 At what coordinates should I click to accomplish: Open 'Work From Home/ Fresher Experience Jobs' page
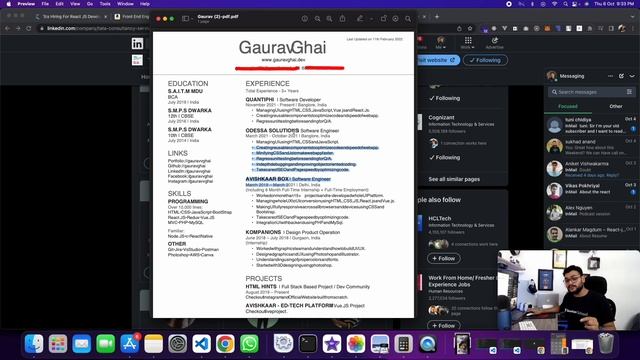[x=461, y=281]
